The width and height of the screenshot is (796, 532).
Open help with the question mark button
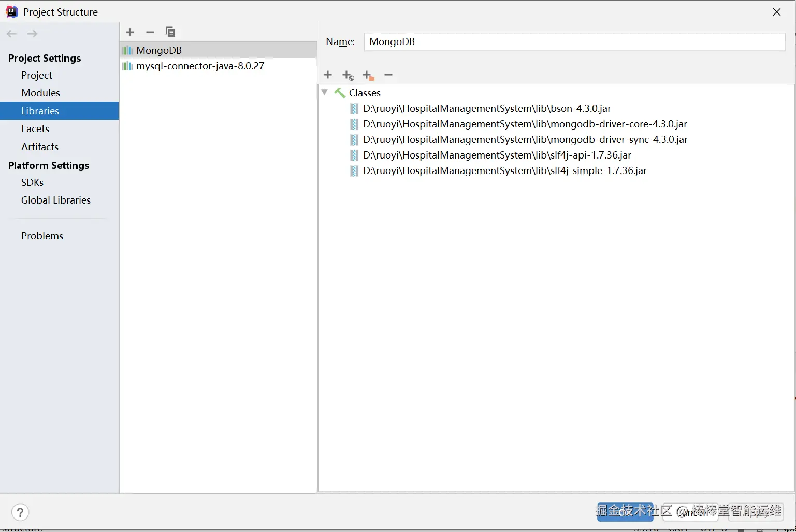click(20, 513)
